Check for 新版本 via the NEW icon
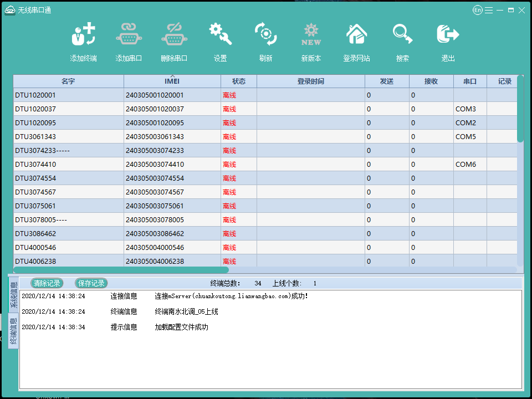Viewport: 532px width, 399px height. point(311,34)
